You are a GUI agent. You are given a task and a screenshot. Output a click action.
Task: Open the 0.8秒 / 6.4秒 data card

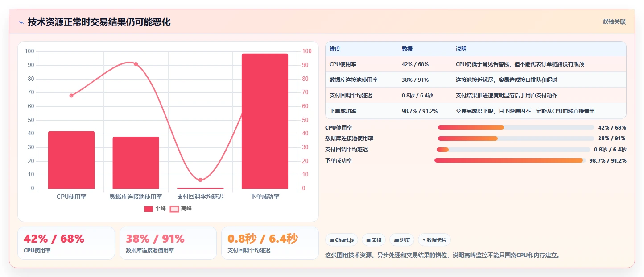[270, 243]
